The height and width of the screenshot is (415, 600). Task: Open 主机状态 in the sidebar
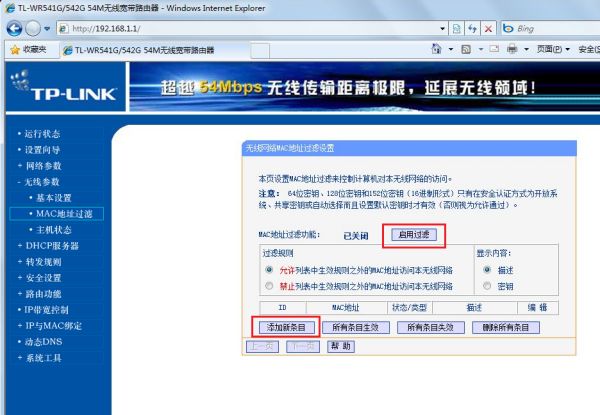pos(54,230)
